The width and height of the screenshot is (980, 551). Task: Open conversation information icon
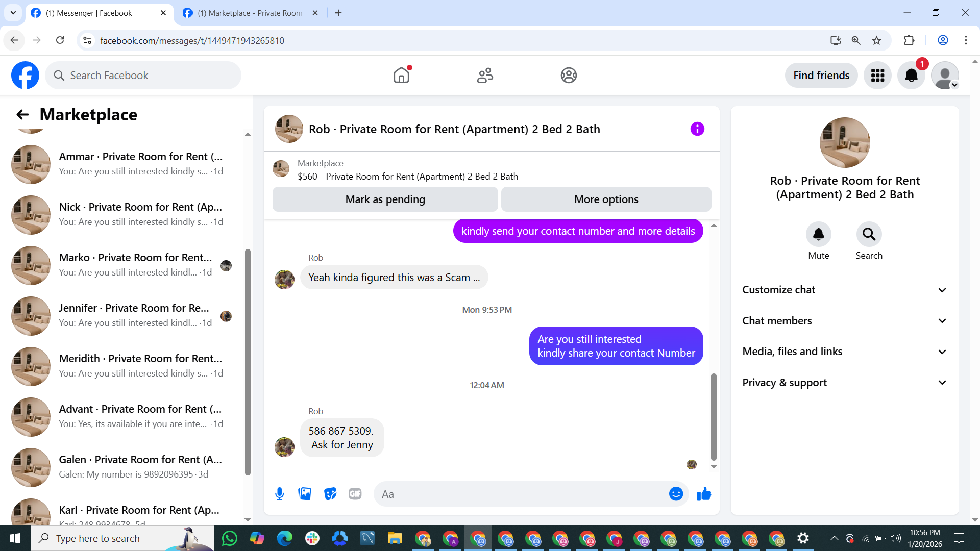point(697,129)
